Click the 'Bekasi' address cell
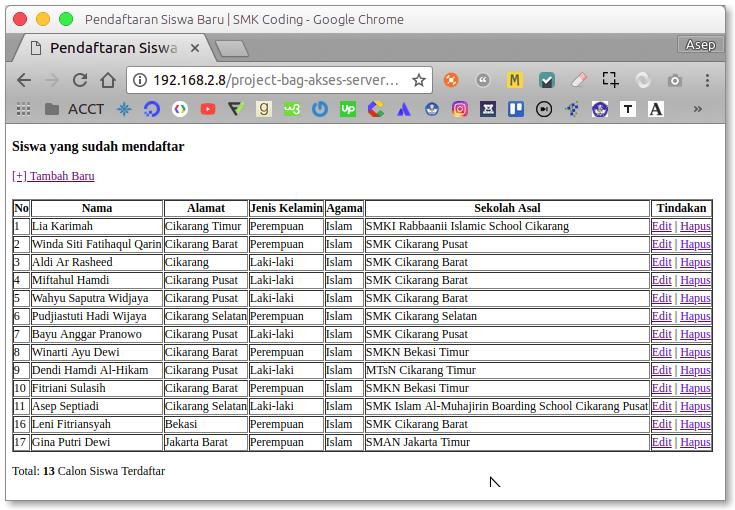 click(x=206, y=424)
